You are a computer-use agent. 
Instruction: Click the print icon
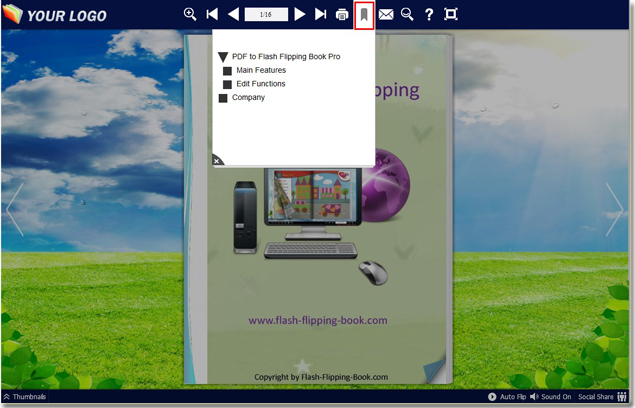click(342, 14)
